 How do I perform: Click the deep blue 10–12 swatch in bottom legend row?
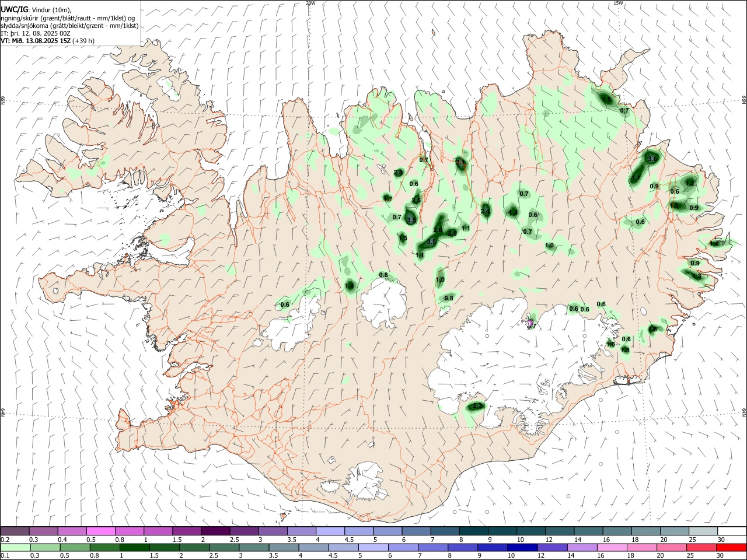[523, 548]
